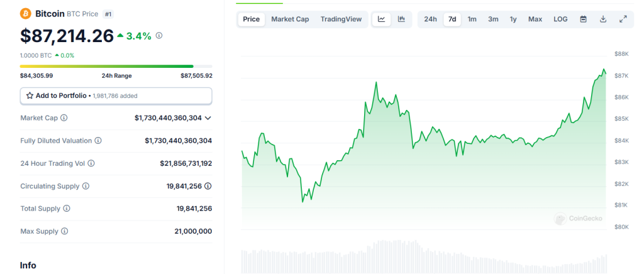Select the Price chart tab
The image size is (644, 274).
pyautogui.click(x=252, y=19)
